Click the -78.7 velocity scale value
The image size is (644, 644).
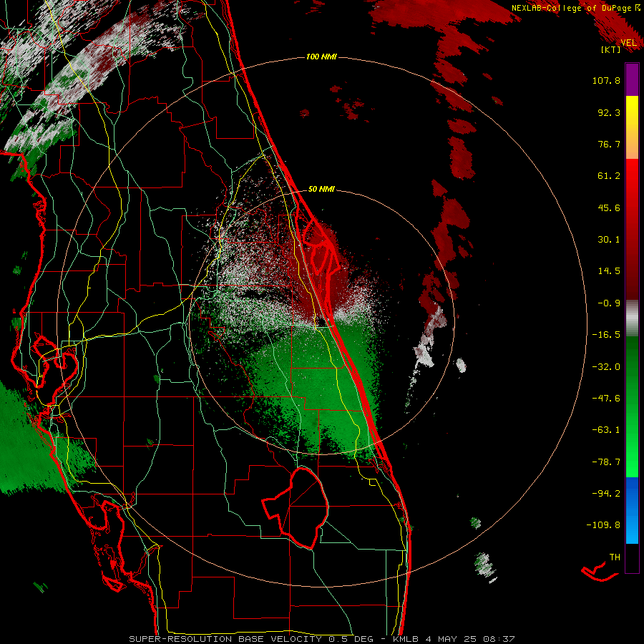tap(606, 462)
